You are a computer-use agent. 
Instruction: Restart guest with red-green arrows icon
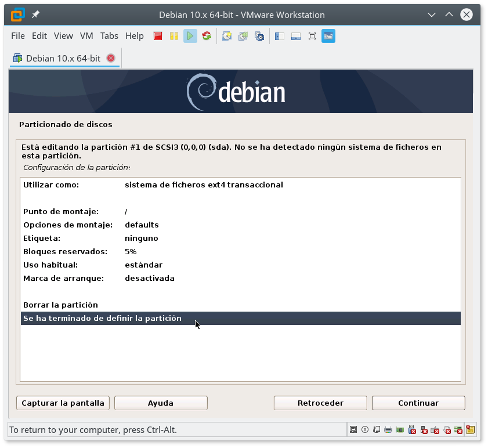pos(207,36)
